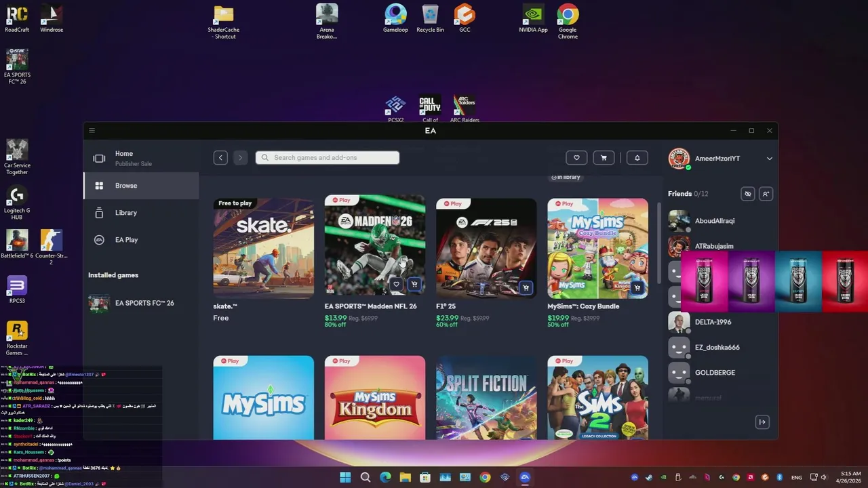Open the Split Fiction game tile
The width and height of the screenshot is (868, 488).
tap(486, 397)
